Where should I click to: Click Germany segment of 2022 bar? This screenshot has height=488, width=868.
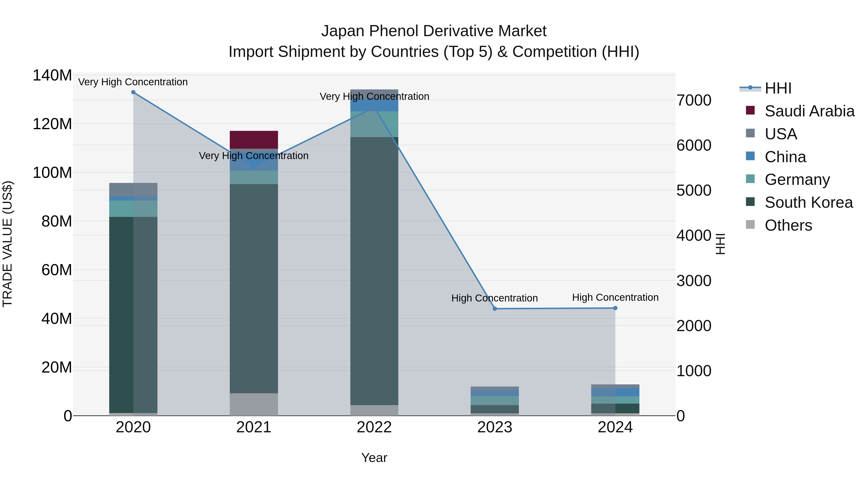(x=374, y=124)
